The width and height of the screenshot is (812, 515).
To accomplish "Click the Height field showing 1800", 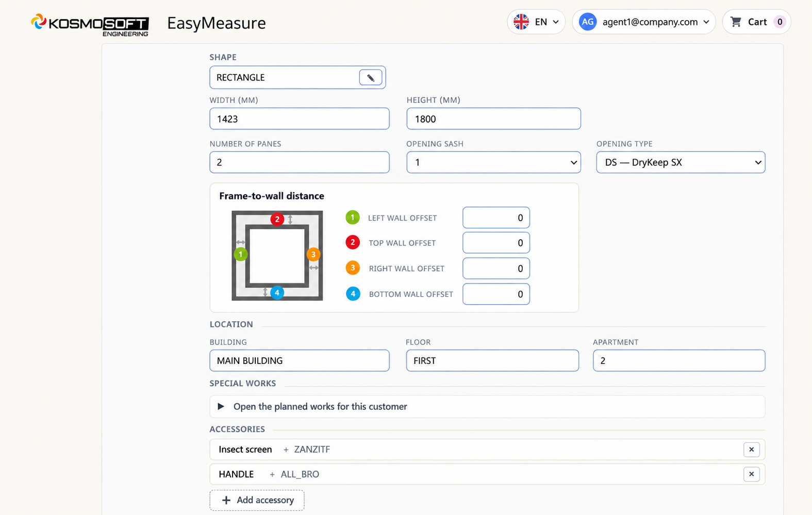I will [x=494, y=119].
